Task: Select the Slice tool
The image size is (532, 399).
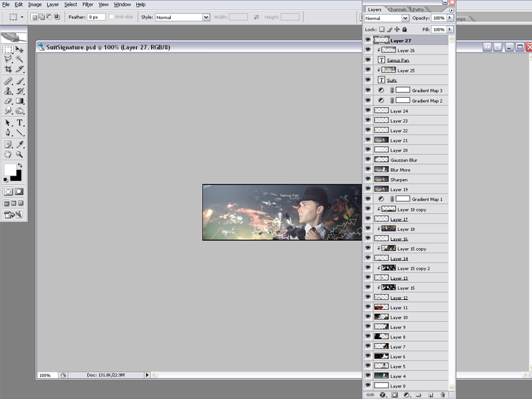Action: (x=20, y=69)
